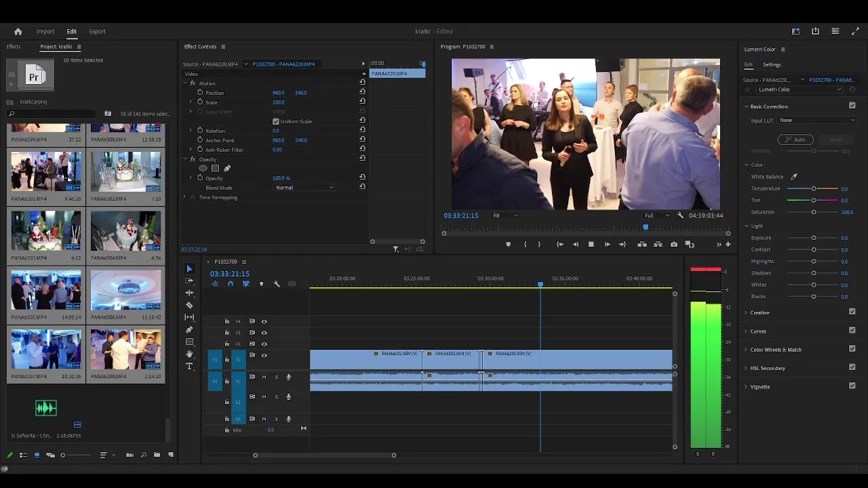Step forward one frame
The image size is (868, 488).
point(607,244)
